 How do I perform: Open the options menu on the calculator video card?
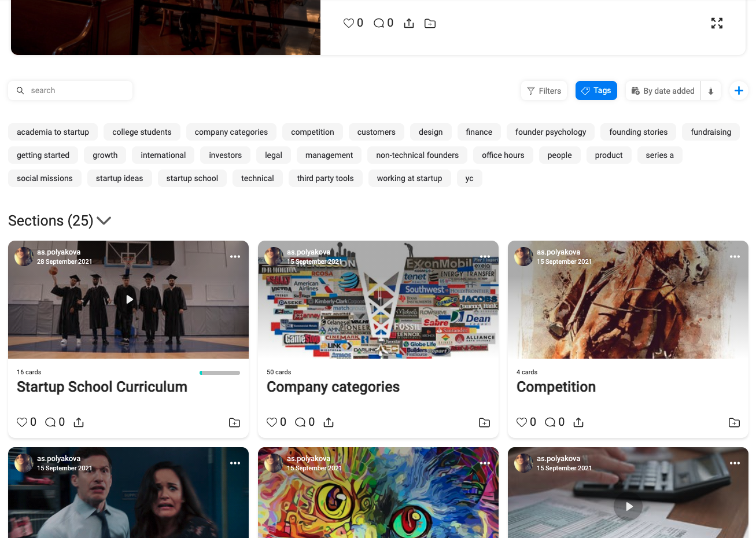pos(735,463)
